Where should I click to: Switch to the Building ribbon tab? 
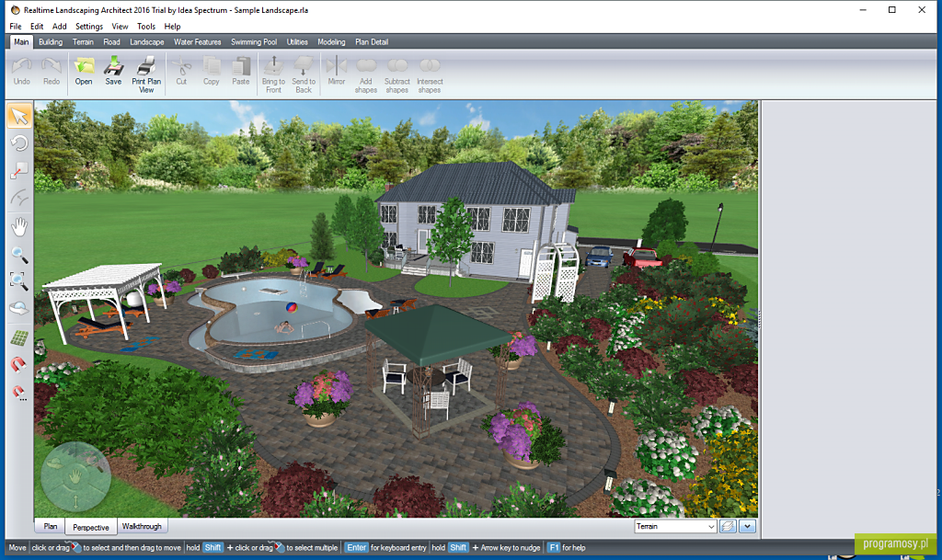click(x=51, y=42)
